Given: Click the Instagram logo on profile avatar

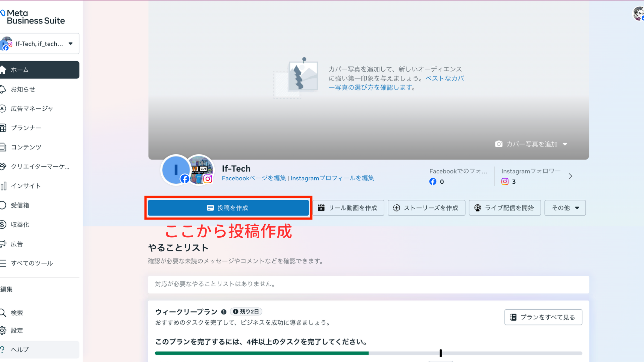Looking at the screenshot, I should pyautogui.click(x=207, y=179).
